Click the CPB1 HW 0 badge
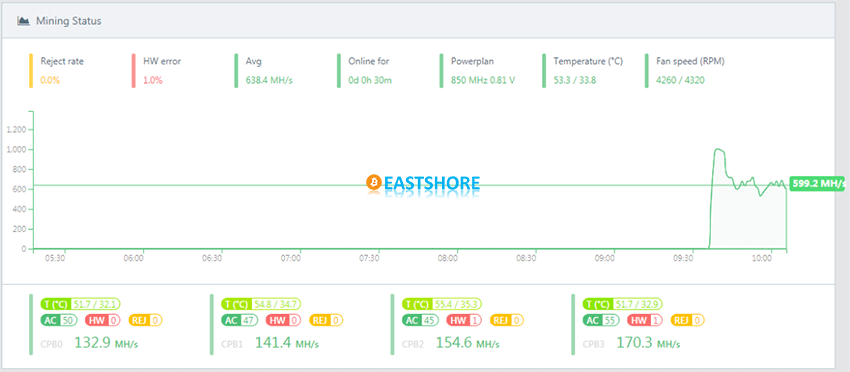This screenshot has width=850, height=372. (x=283, y=320)
